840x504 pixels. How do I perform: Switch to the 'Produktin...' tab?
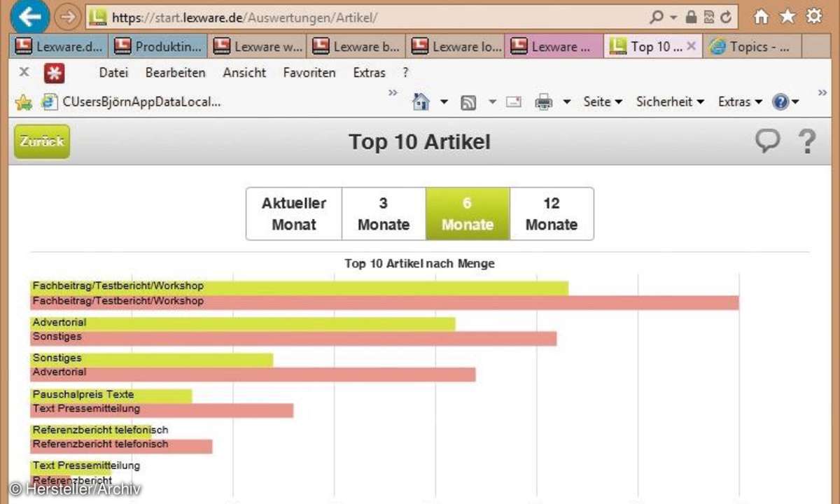pyautogui.click(x=158, y=47)
